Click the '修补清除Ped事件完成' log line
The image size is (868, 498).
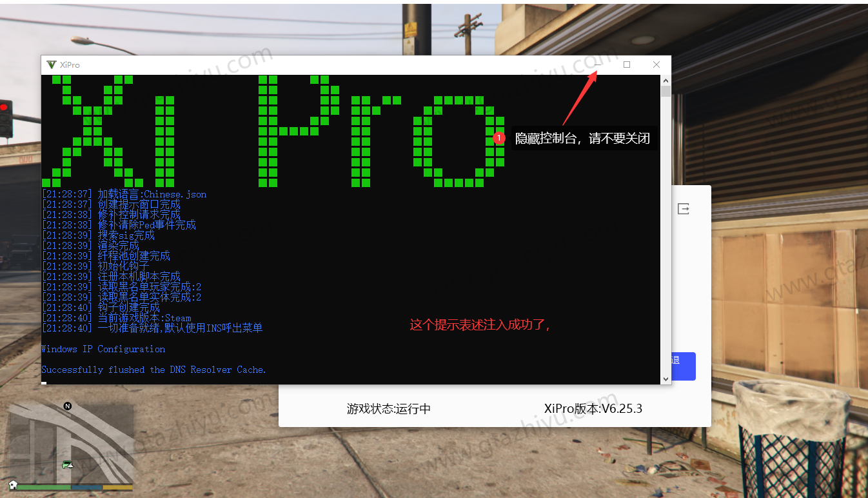click(119, 225)
